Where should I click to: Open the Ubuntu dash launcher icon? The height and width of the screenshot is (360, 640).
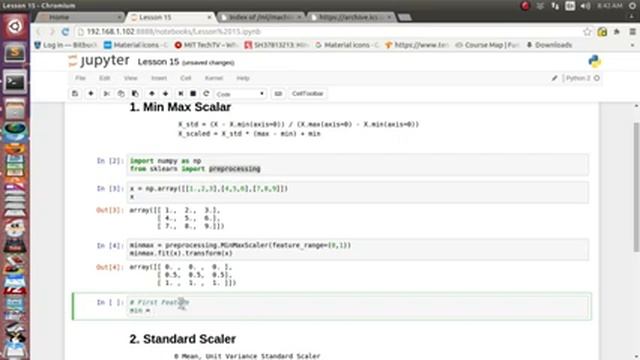pyautogui.click(x=15, y=27)
